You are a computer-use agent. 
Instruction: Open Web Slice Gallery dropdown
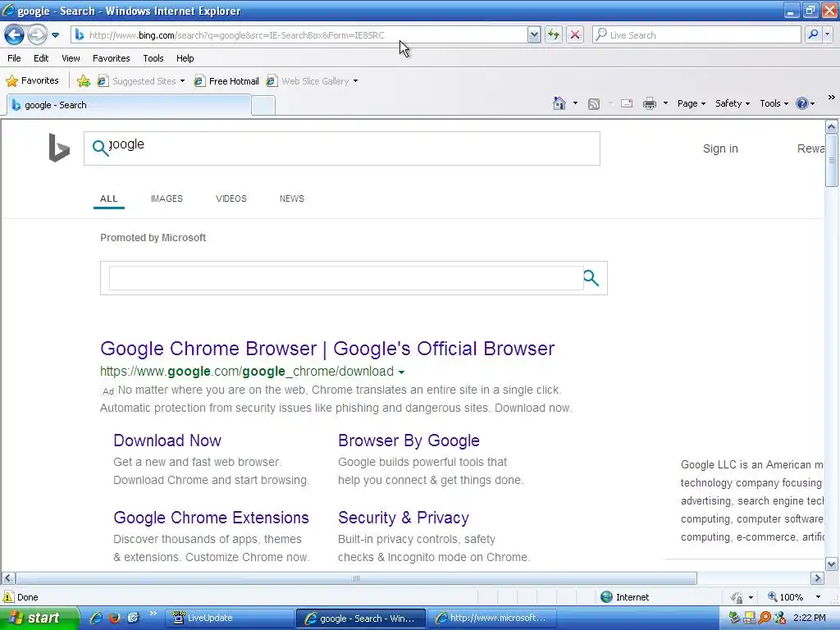[x=313, y=81]
